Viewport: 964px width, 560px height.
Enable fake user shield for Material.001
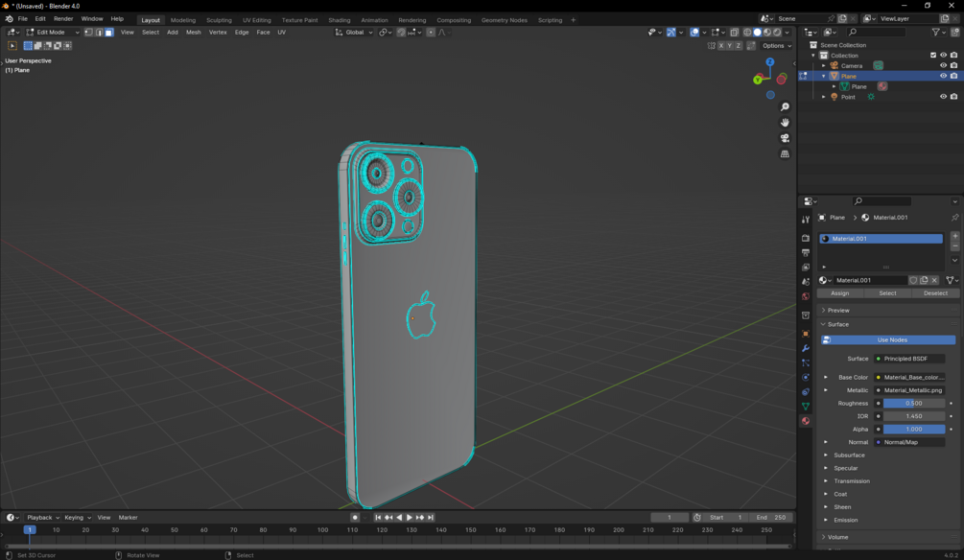coord(913,280)
